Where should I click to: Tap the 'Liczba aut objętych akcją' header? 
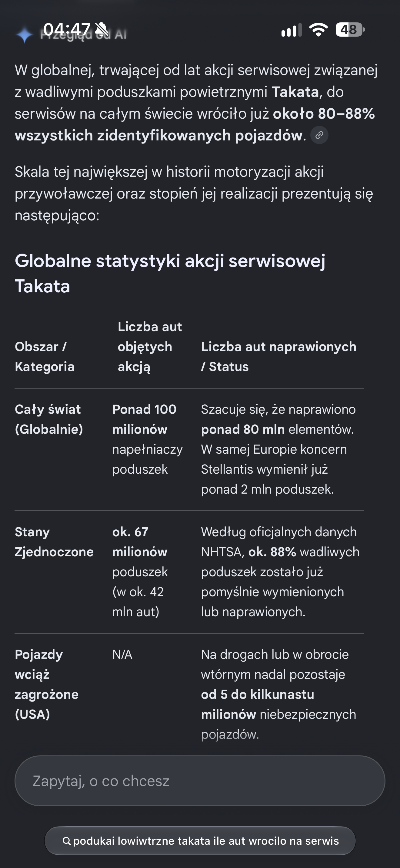point(150,347)
